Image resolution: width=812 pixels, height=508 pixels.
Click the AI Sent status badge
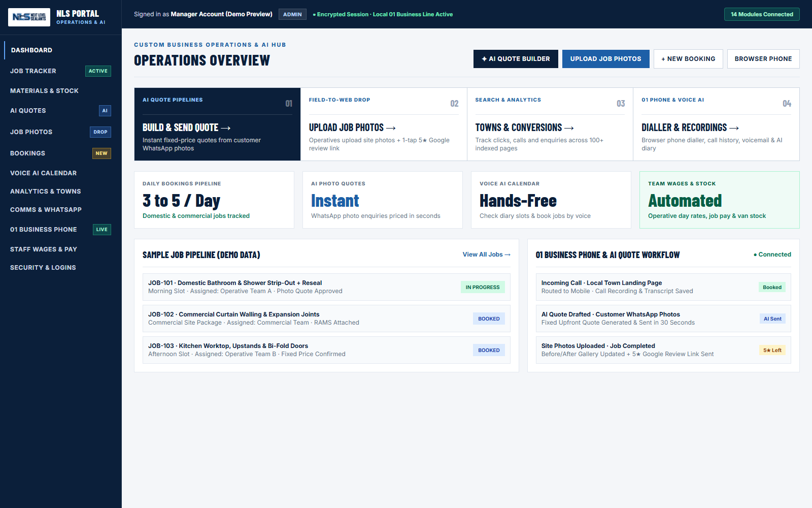(x=772, y=319)
